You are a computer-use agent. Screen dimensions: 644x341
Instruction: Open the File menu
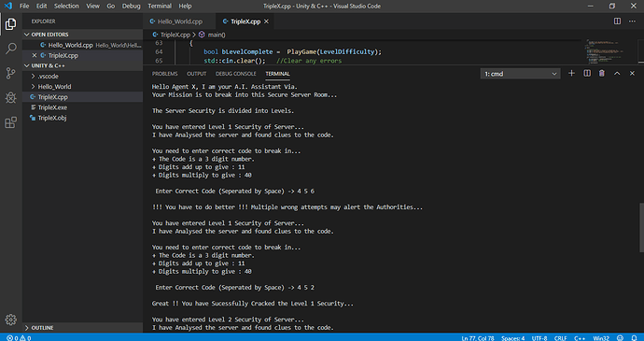tap(24, 7)
